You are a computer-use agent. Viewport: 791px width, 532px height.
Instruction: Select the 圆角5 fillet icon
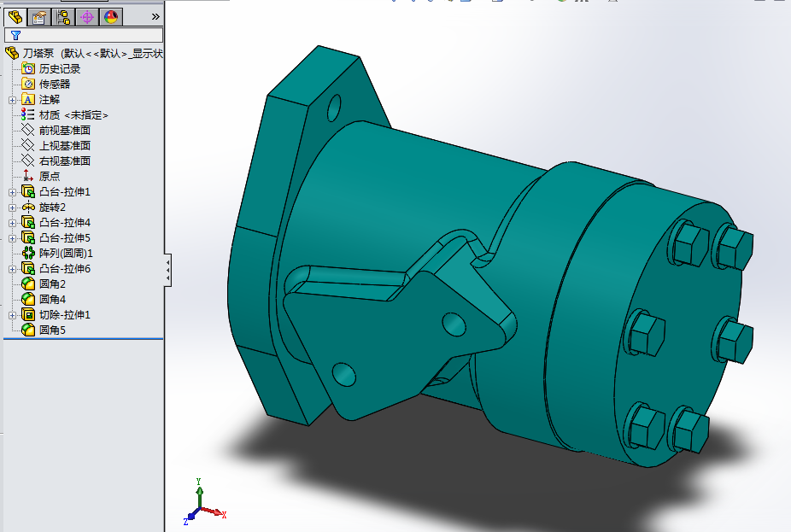[28, 330]
